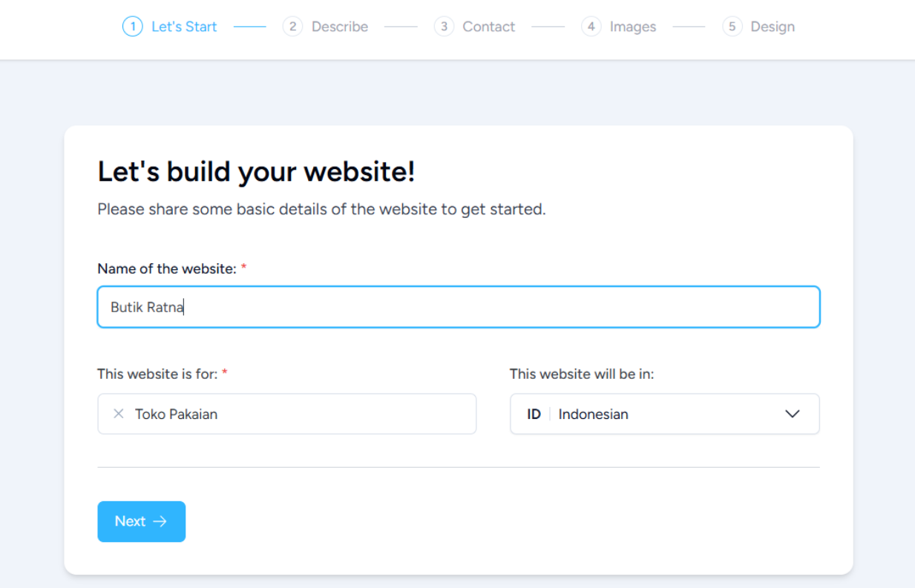Clear the Toko Pakaian selection with X

click(x=118, y=414)
